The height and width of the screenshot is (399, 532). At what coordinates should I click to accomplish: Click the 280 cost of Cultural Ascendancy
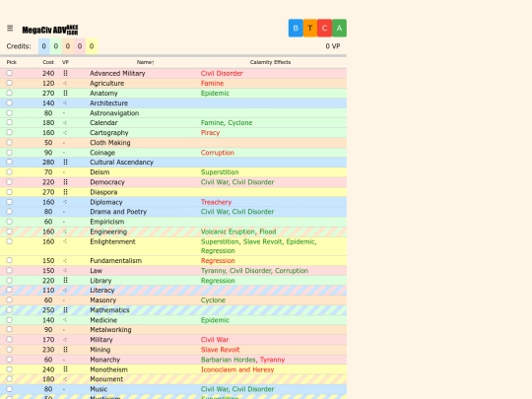pos(48,163)
